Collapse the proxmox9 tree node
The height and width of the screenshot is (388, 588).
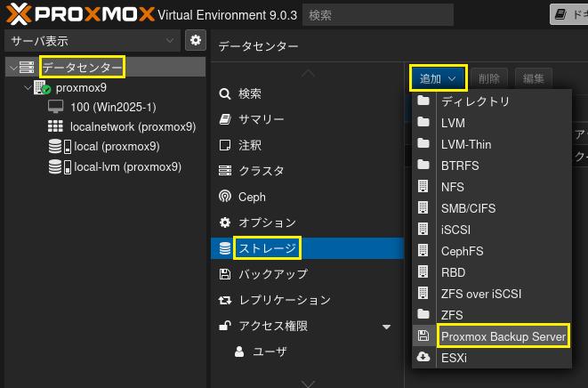[28, 88]
